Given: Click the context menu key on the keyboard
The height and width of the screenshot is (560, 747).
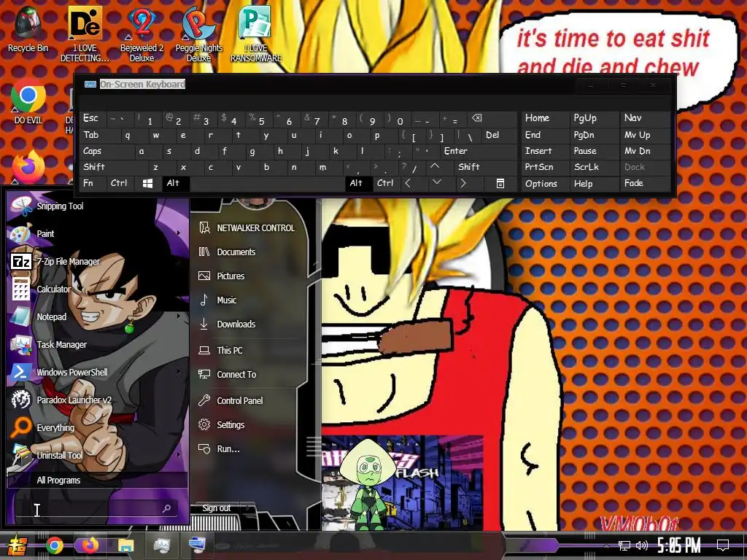Looking at the screenshot, I should pyautogui.click(x=500, y=183).
